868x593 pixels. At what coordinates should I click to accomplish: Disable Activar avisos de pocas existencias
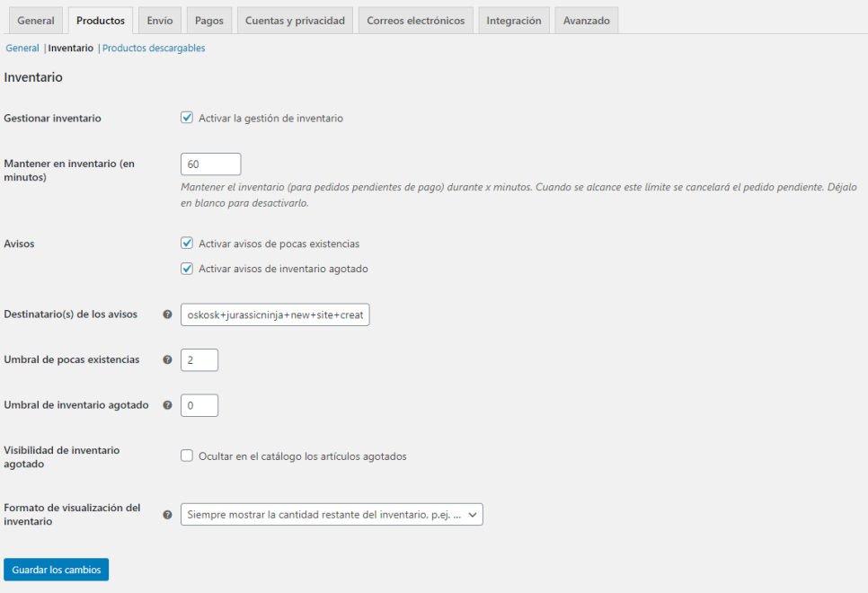point(187,243)
